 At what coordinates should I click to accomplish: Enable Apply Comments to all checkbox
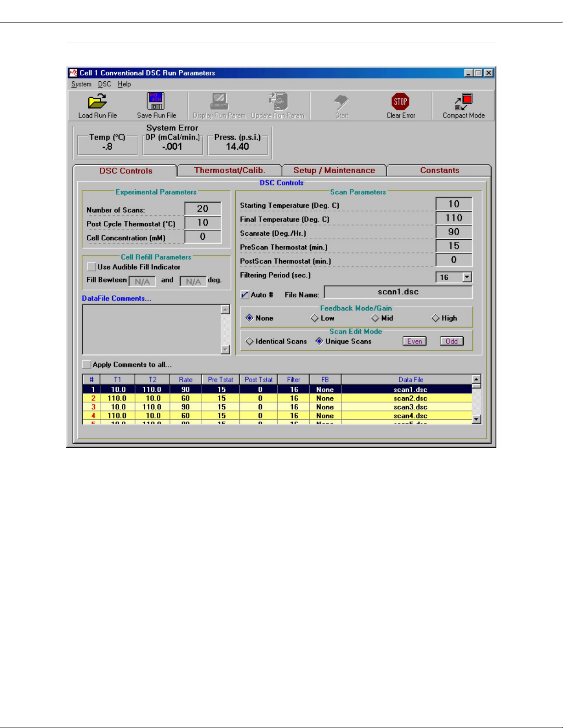click(x=86, y=364)
